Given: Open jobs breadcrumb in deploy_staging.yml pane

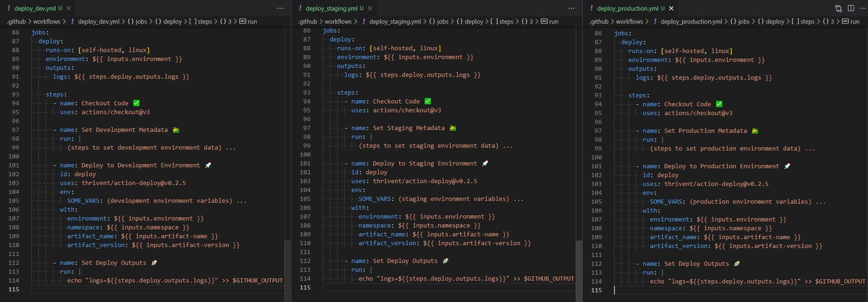Looking at the screenshot, I should click(439, 22).
